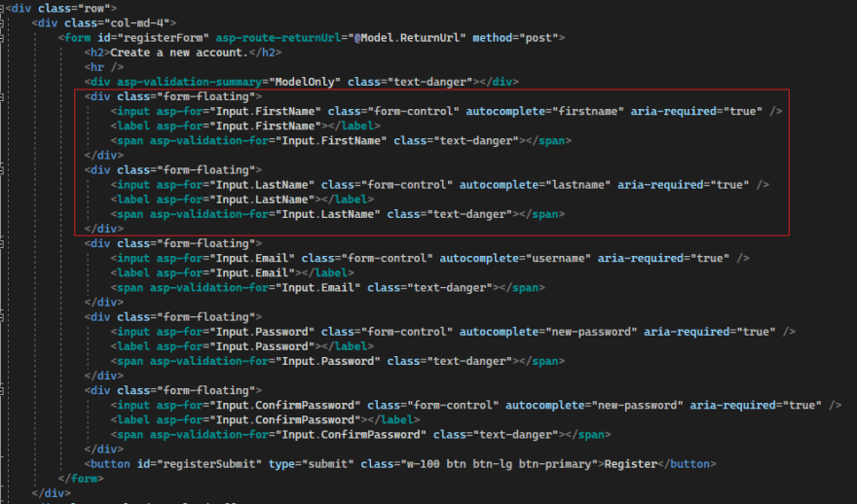Collapse the form-floating div containing Input.LastName
This screenshot has height=504, width=857.
pyautogui.click(x=2, y=170)
